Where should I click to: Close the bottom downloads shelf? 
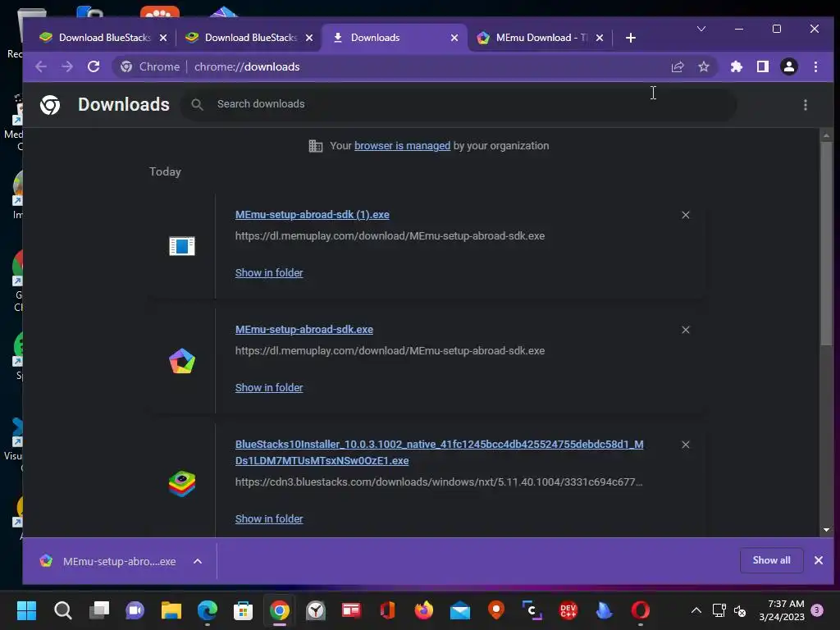(x=819, y=560)
